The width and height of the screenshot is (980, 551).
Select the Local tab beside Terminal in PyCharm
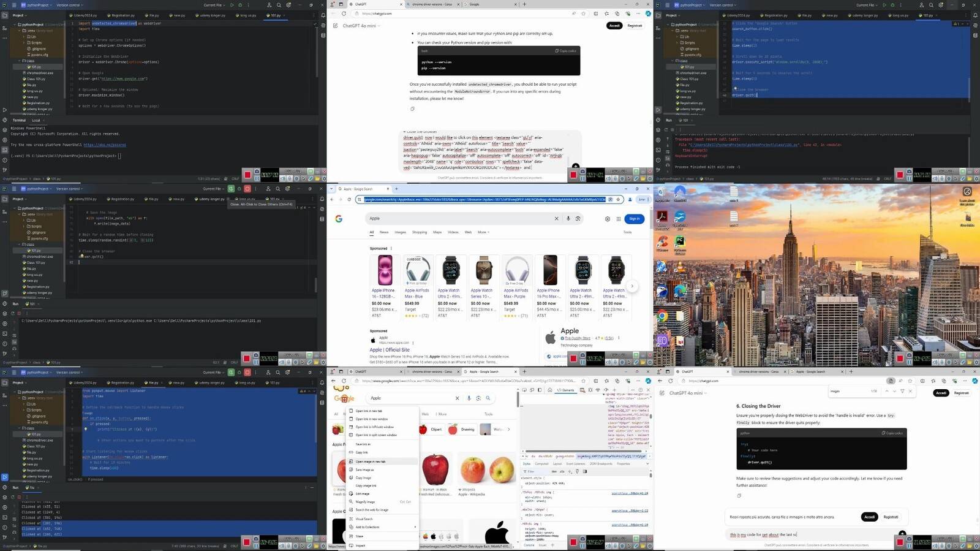(x=36, y=120)
